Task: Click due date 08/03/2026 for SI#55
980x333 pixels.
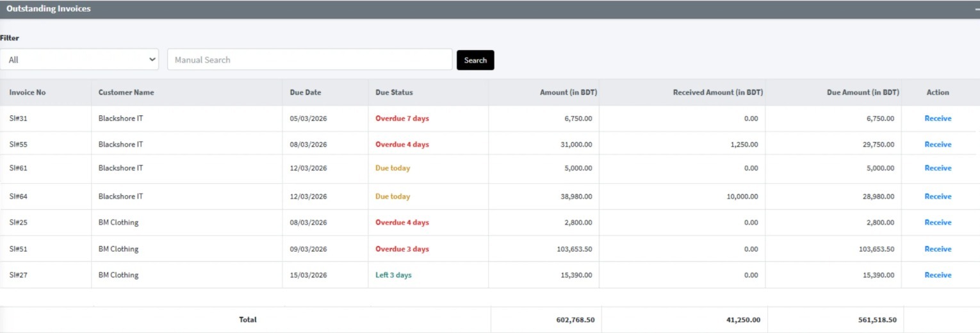Action: pos(308,145)
